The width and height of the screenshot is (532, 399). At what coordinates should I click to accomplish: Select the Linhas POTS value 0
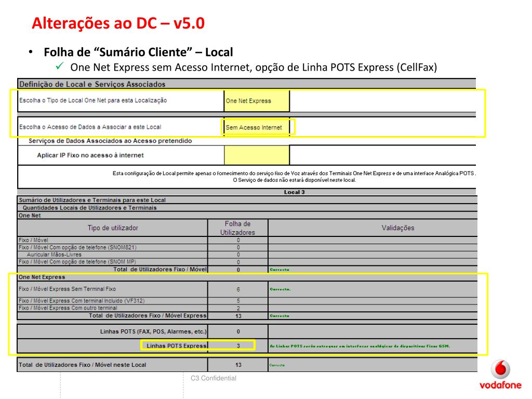(238, 331)
